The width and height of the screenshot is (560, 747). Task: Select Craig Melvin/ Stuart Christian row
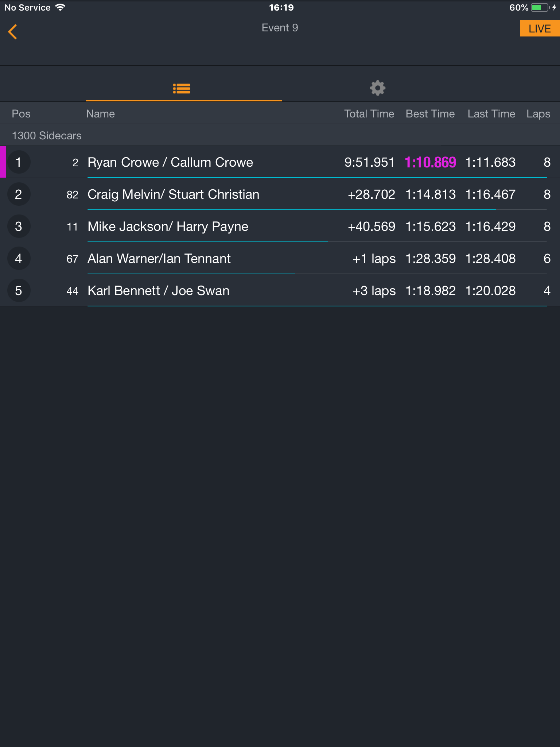(280, 194)
